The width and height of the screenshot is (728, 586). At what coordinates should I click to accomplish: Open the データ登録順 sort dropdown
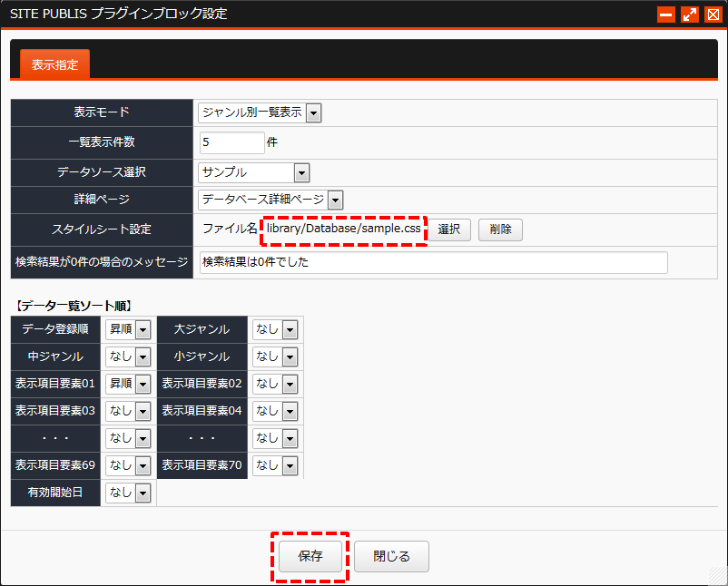click(x=128, y=330)
